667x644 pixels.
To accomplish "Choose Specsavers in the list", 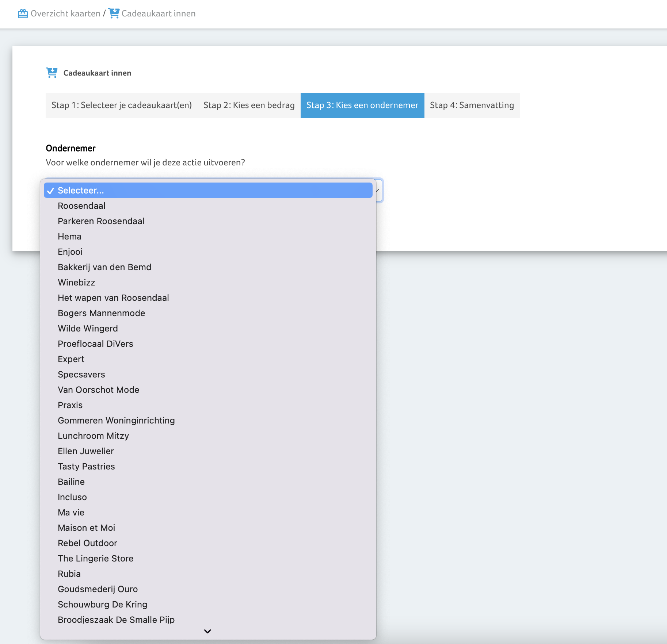I will 208,374.
